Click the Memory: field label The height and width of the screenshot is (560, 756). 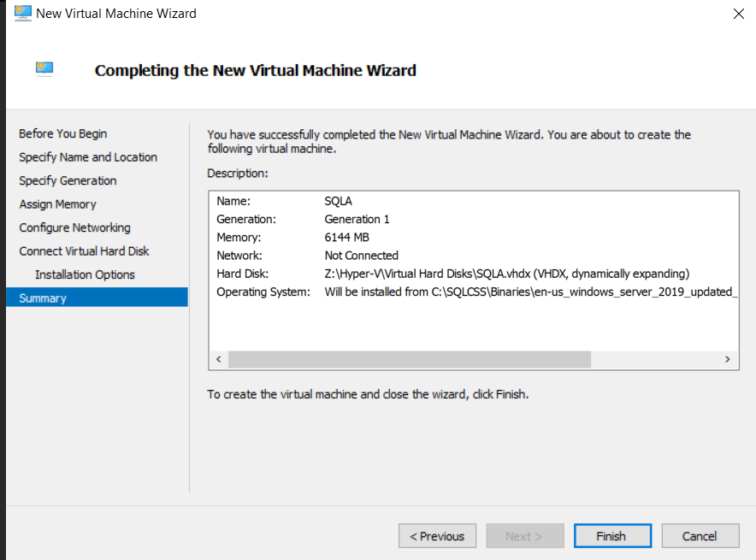point(239,238)
